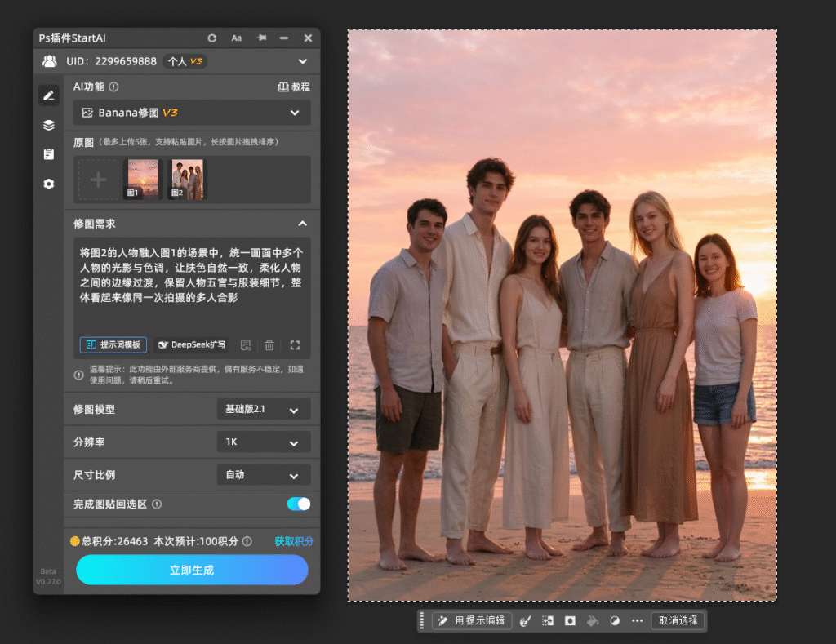Image resolution: width=836 pixels, height=644 pixels.
Task: Toggle the 完成图贴回选区 switch
Action: point(299,504)
